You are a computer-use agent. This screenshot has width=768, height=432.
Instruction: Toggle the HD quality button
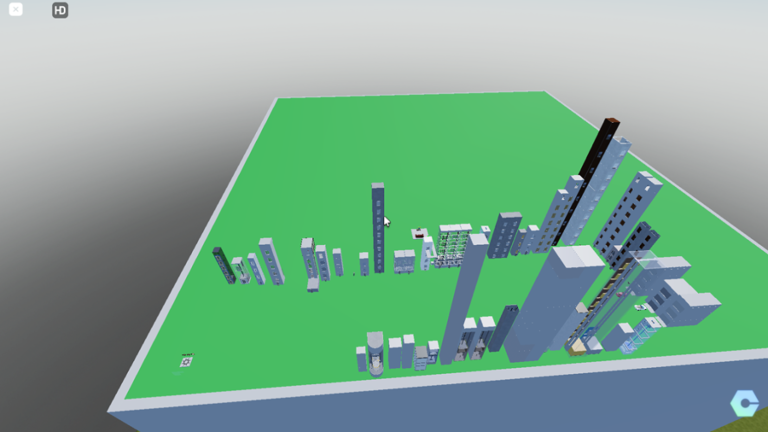tap(60, 10)
